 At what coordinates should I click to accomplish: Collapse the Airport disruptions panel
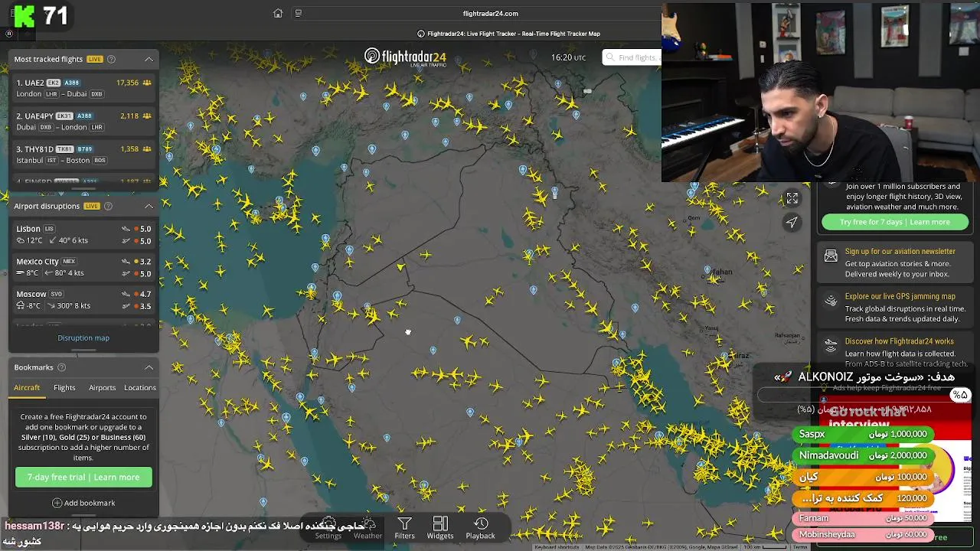coord(149,206)
